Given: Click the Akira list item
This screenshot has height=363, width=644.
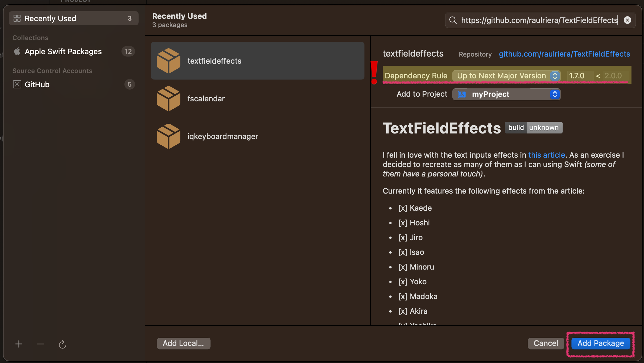Looking at the screenshot, I should [413, 311].
